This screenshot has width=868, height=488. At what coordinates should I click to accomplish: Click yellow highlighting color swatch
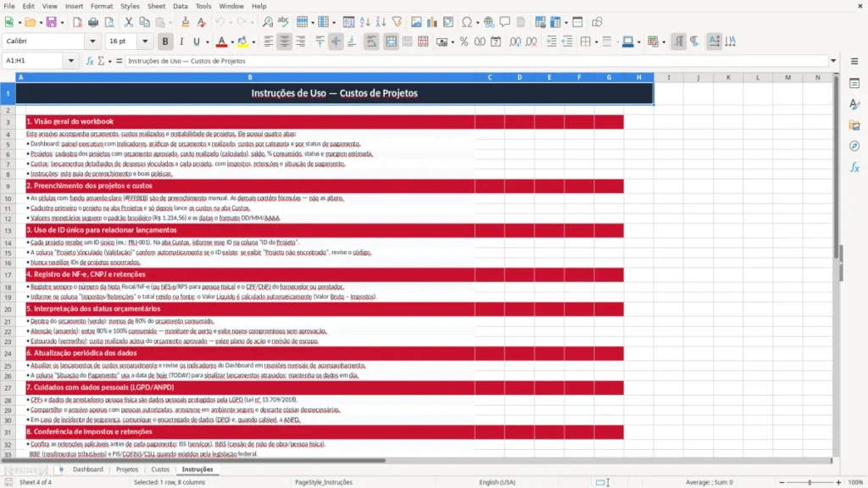242,42
